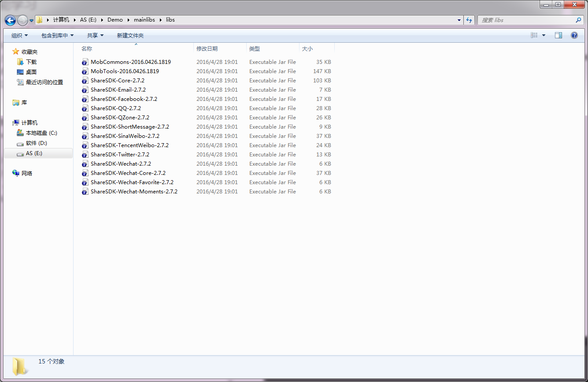Click the 新建文件夹 button
Screen dimensions: 588x382
click(130, 35)
